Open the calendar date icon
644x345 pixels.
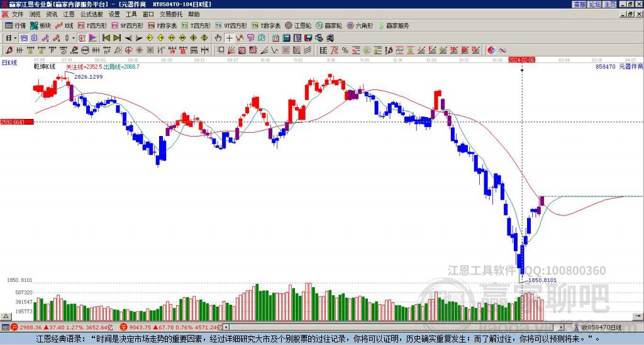[275, 38]
